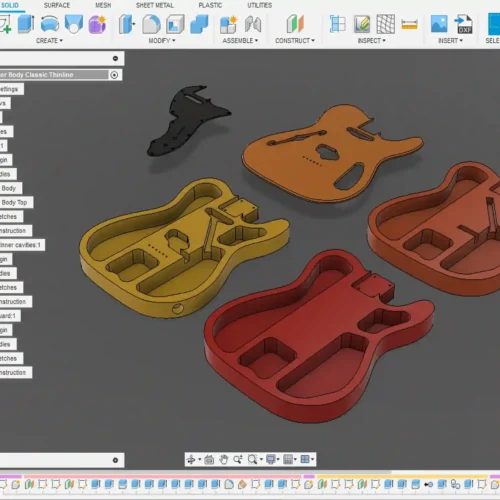Select the pickguard ':1' component in browser
Viewport: 500px width, 500px height.
(x=10, y=316)
